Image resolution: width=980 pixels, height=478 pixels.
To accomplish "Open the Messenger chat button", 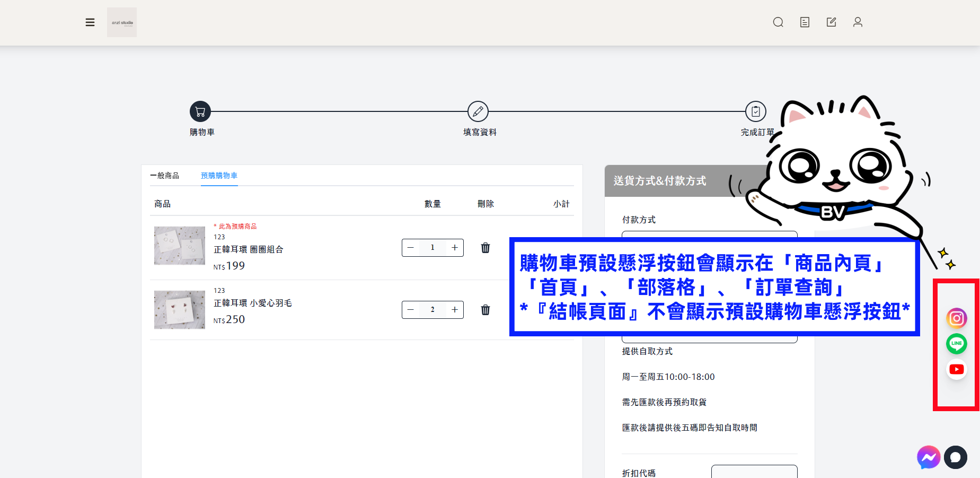I will (929, 457).
